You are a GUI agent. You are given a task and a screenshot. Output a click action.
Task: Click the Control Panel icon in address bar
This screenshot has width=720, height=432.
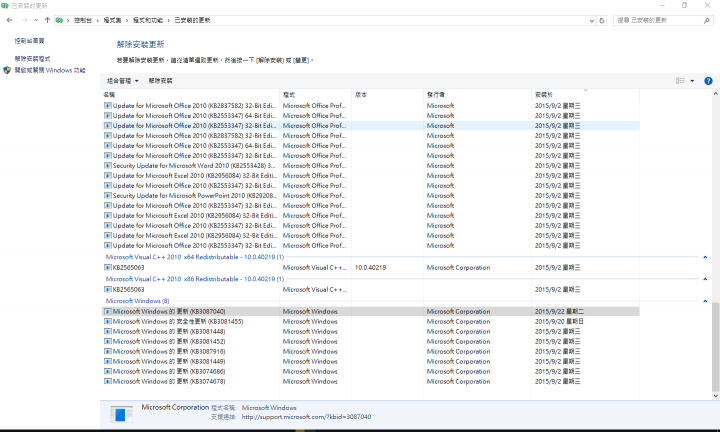(59, 20)
